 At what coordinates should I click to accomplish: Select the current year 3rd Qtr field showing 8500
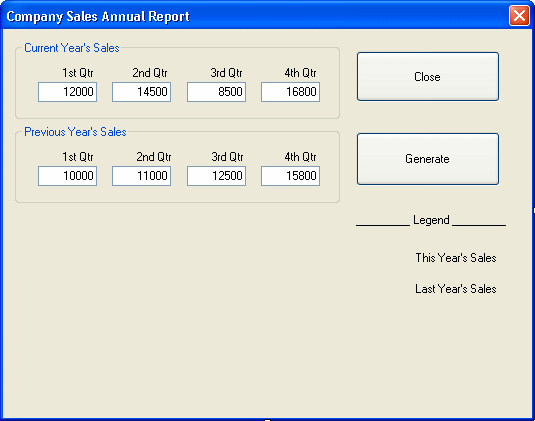216,92
